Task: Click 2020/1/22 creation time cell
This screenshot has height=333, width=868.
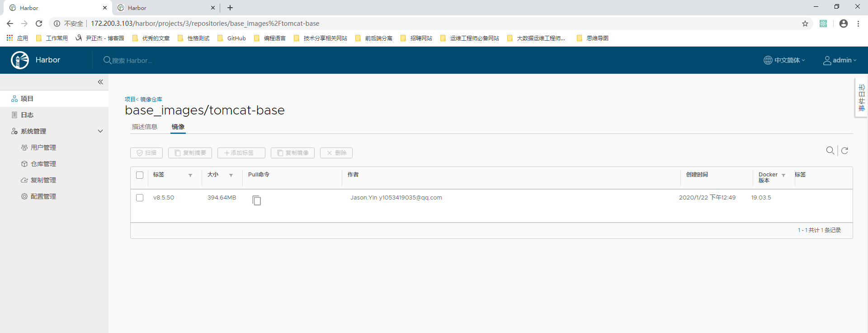Action: point(707,198)
